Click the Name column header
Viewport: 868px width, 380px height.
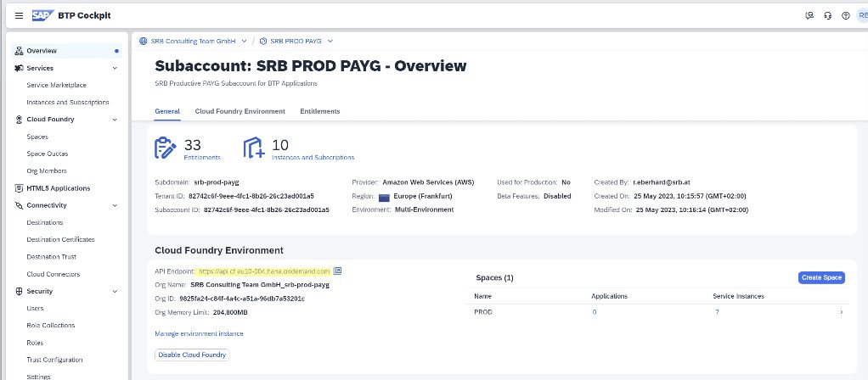click(482, 297)
